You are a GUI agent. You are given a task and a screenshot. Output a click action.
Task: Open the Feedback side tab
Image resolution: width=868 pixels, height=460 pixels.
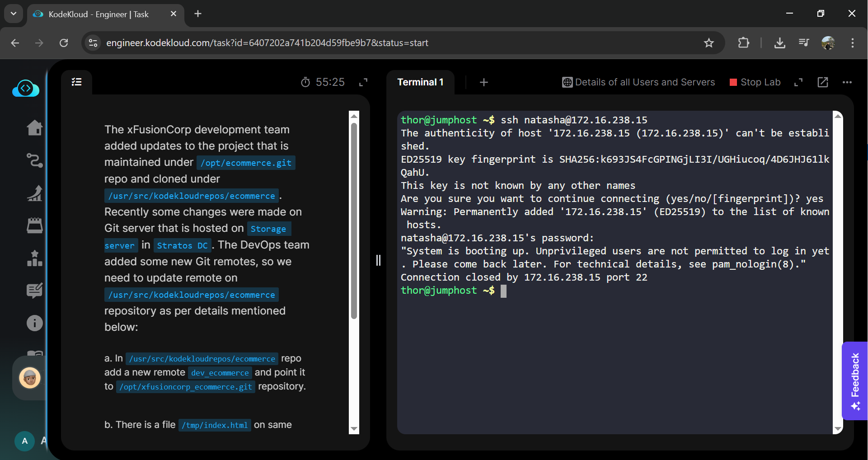[855, 381]
